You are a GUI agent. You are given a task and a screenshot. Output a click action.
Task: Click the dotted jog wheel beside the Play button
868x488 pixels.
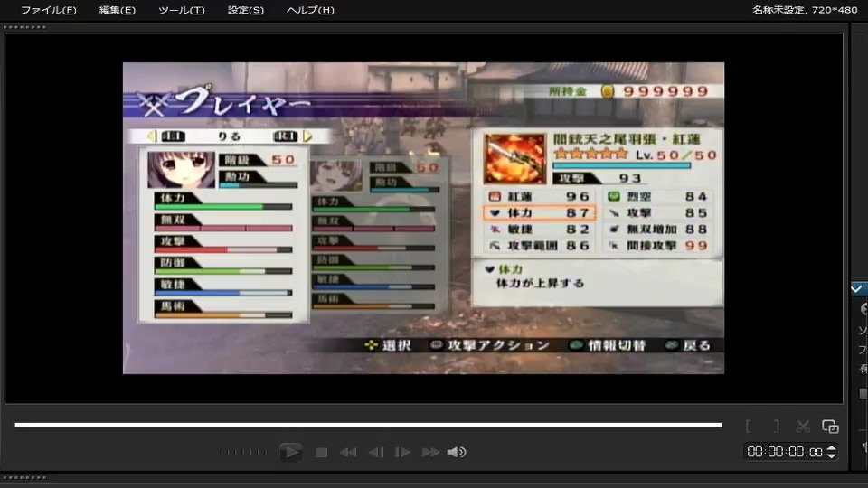pyautogui.click(x=243, y=453)
